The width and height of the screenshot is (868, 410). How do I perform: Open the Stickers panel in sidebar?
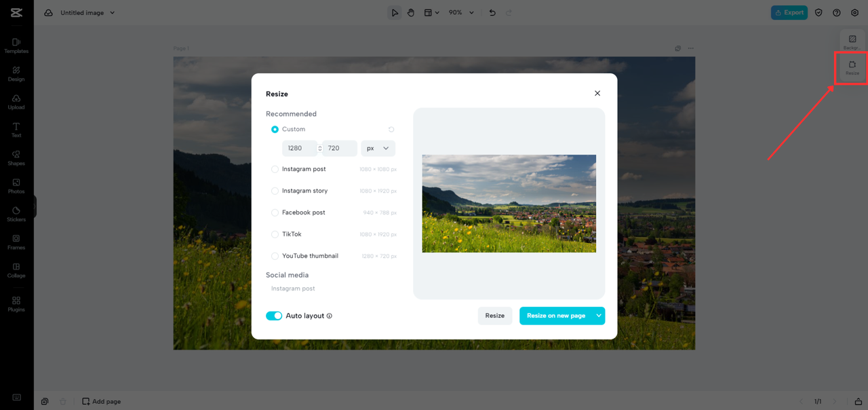[16, 214]
